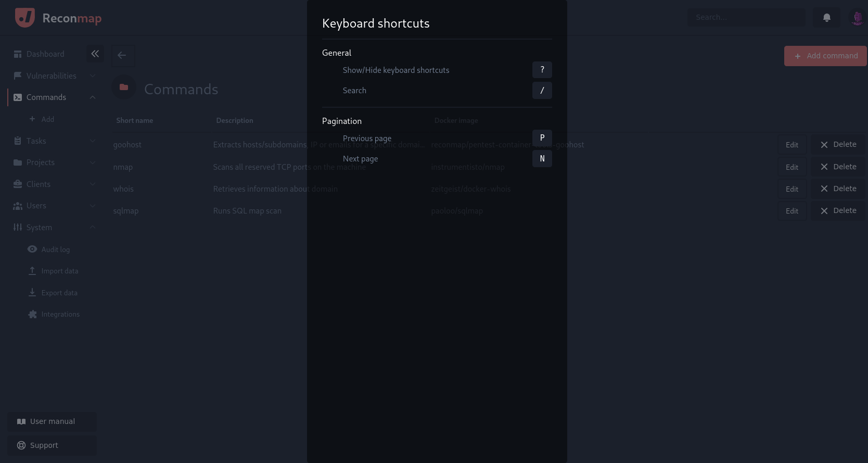Edit the nmap command
Image resolution: width=868 pixels, height=463 pixels.
click(792, 167)
